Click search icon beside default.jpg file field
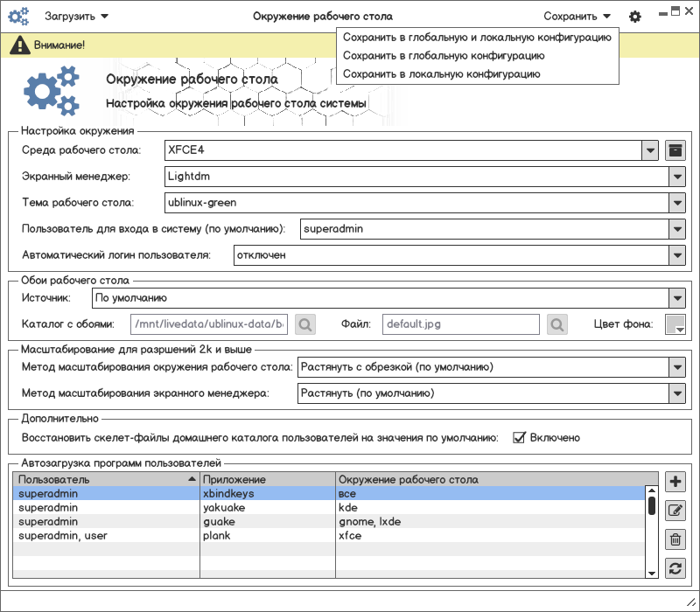The height and width of the screenshot is (612, 700). 557,324
